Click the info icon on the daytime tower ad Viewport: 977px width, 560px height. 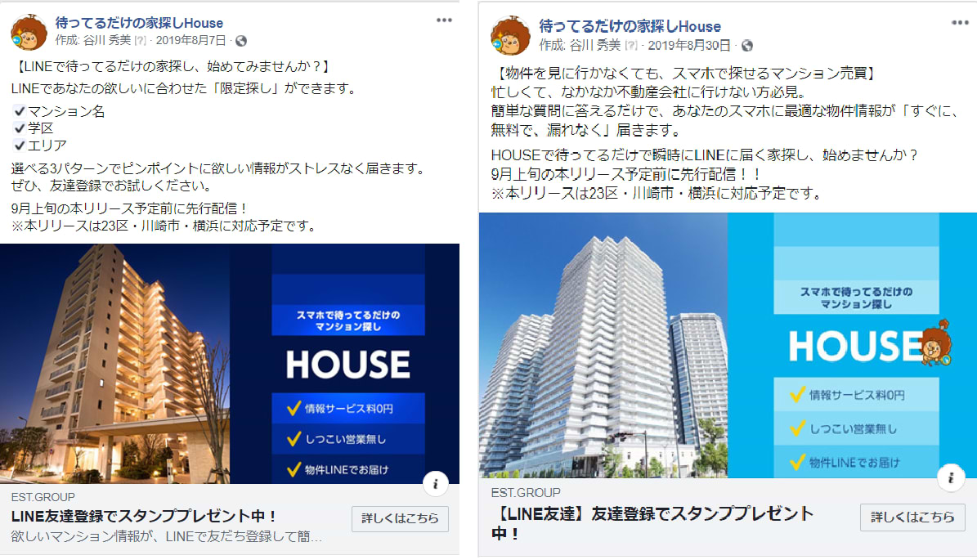pos(951,477)
